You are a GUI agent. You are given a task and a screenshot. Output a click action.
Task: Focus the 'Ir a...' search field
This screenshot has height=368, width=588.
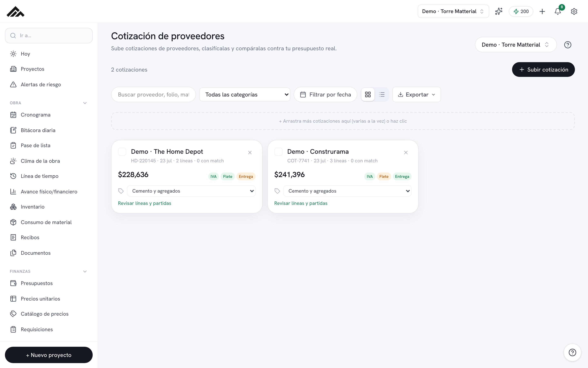pyautogui.click(x=49, y=36)
